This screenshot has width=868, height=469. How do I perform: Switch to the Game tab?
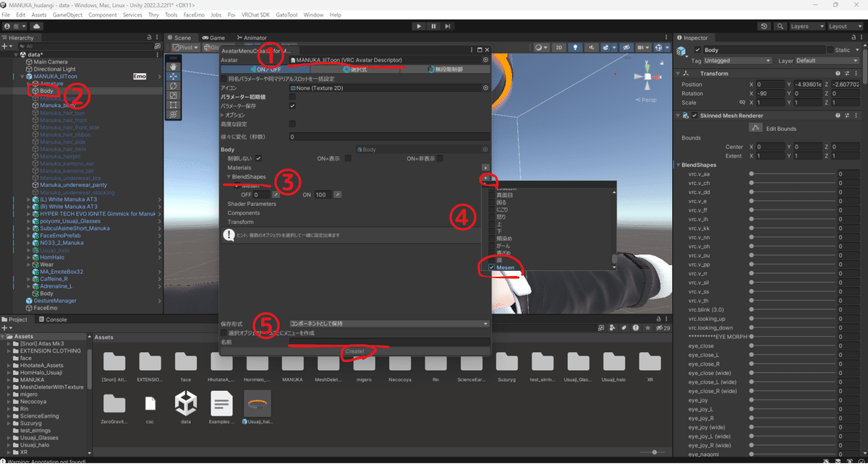point(214,38)
